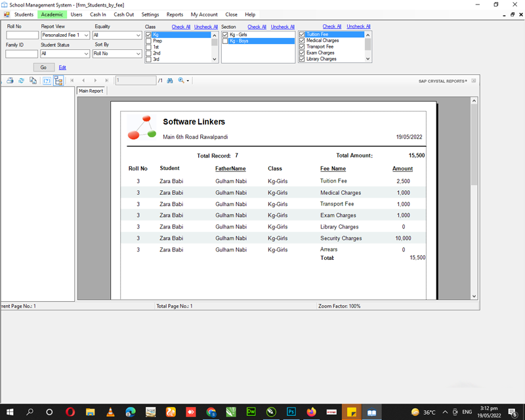Click the Copy report icon
This screenshot has height=420, width=525.
pyautogui.click(x=33, y=81)
